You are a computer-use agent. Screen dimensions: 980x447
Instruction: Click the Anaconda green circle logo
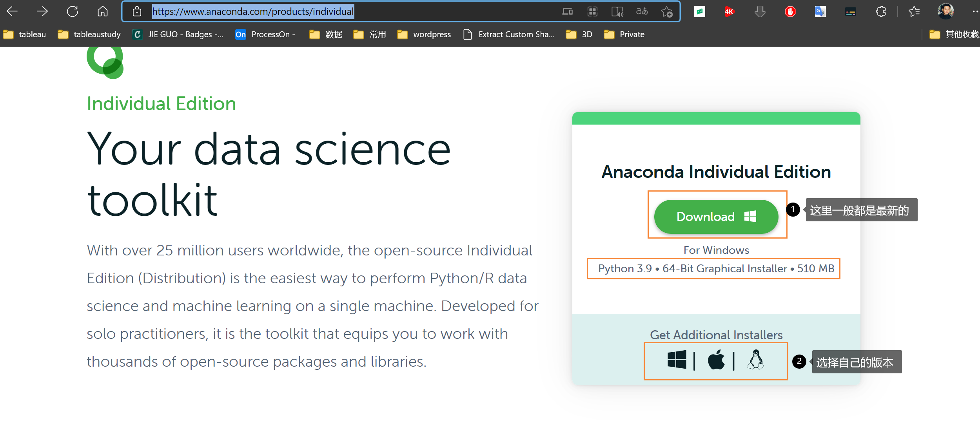tap(105, 63)
